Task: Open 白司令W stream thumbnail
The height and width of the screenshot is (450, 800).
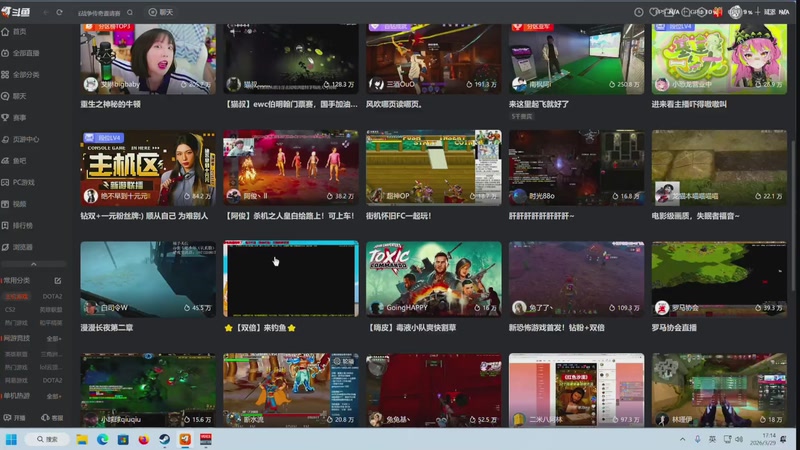Action: (148, 279)
